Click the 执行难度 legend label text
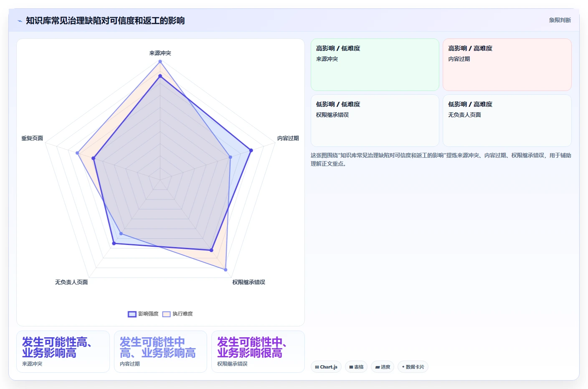This screenshot has height=389, width=588. 182,314
